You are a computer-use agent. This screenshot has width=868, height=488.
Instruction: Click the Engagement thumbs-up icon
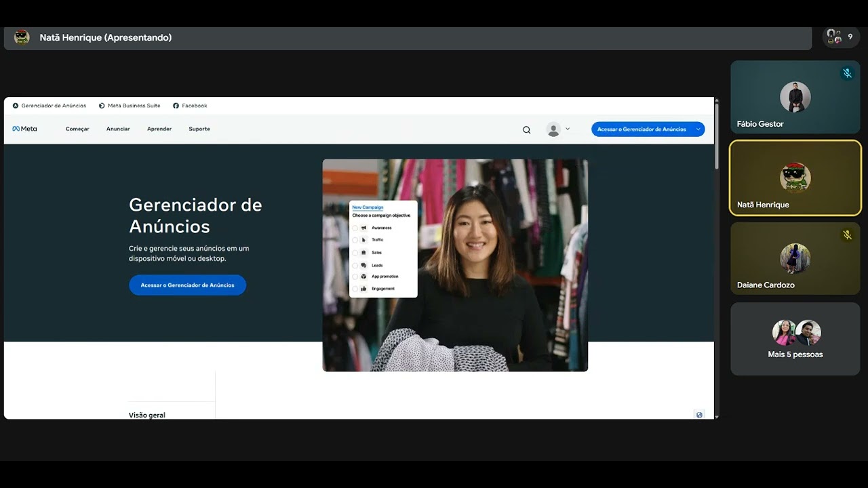pyautogui.click(x=363, y=289)
